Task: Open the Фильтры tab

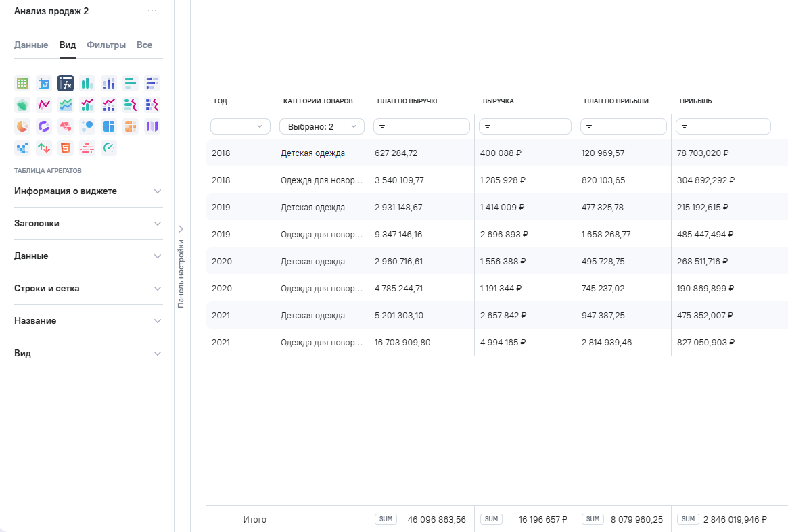Action: click(x=106, y=45)
